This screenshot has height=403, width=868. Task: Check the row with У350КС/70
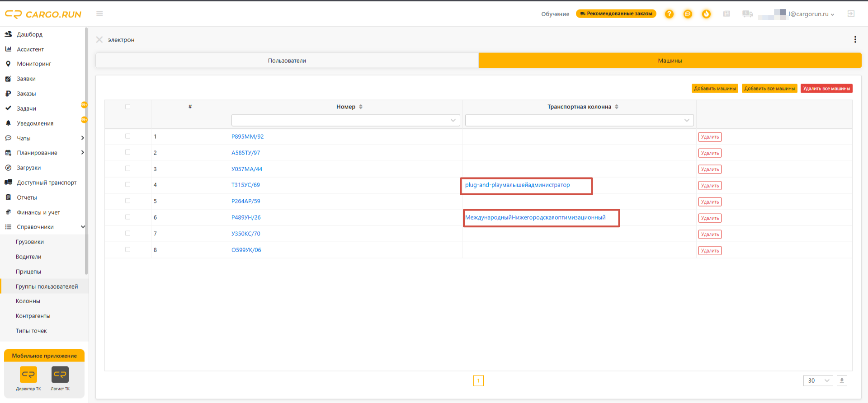pyautogui.click(x=127, y=234)
